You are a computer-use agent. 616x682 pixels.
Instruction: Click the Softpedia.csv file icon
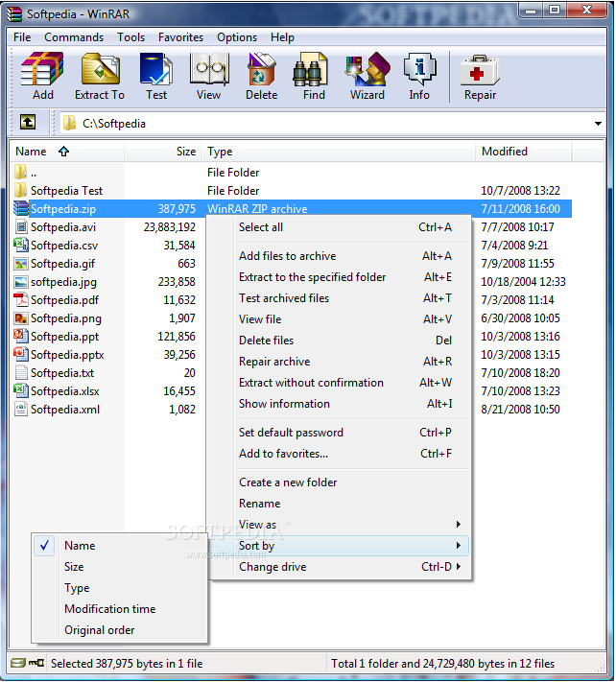tap(21, 245)
